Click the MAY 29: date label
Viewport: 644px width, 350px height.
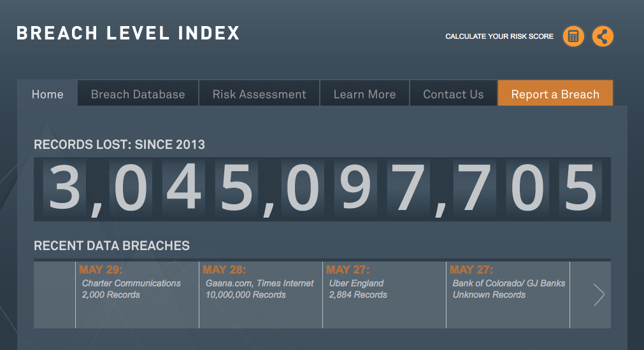click(x=101, y=270)
